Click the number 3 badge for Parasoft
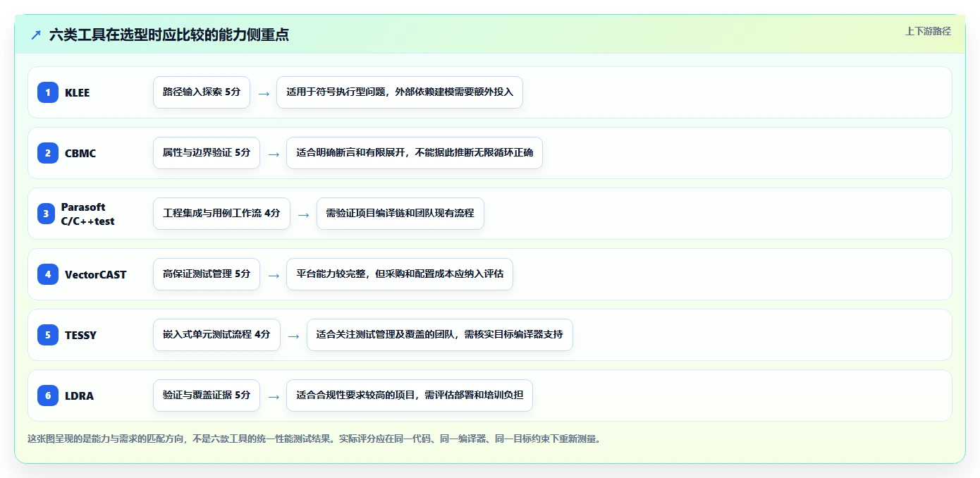The width and height of the screenshot is (980, 478). [47, 214]
